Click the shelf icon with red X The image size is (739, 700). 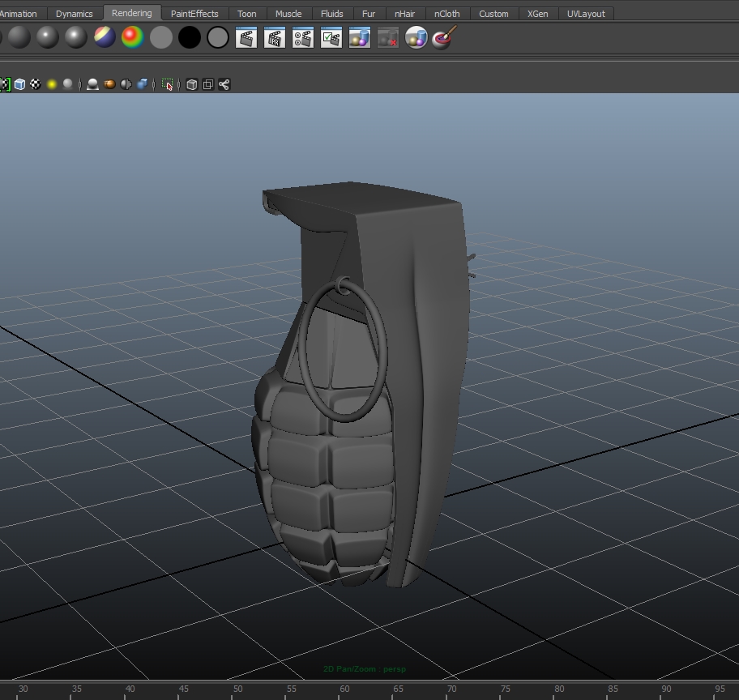coord(388,37)
